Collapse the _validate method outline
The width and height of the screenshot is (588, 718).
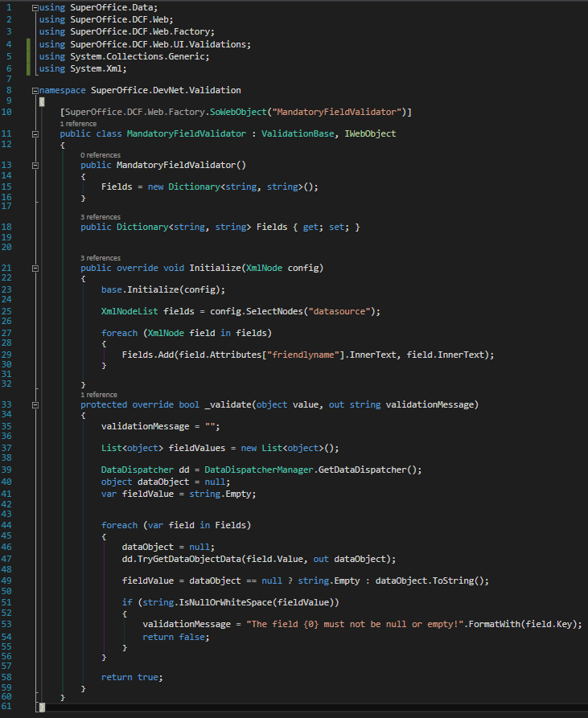coord(35,404)
